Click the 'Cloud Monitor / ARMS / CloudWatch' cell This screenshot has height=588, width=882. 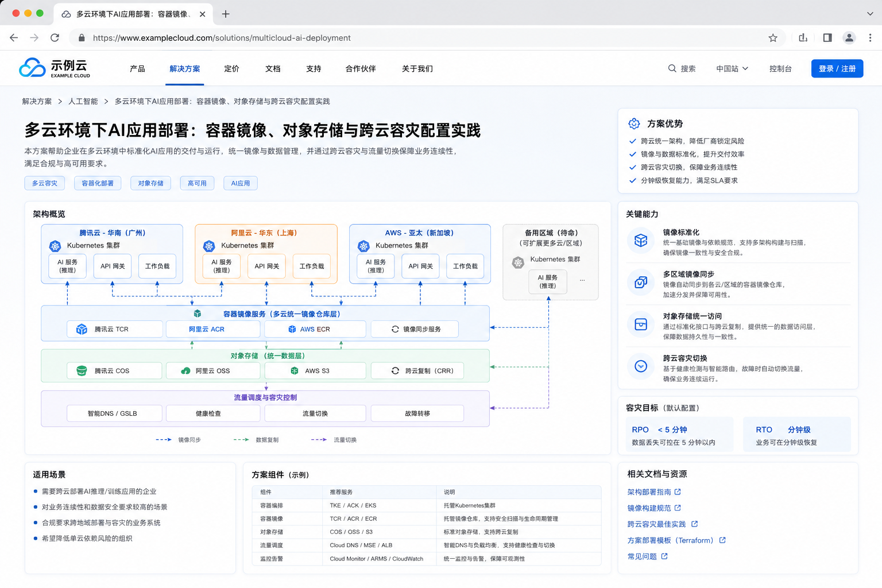(x=379, y=559)
